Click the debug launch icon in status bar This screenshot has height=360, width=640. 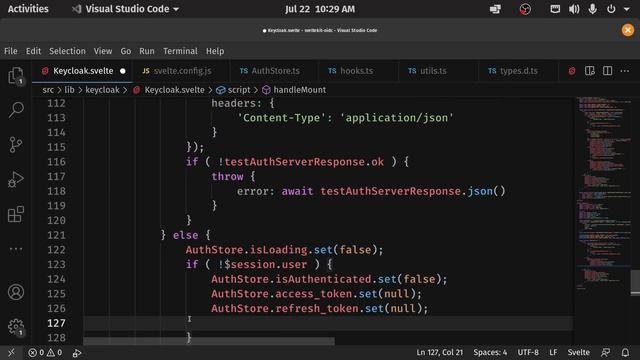point(77,353)
